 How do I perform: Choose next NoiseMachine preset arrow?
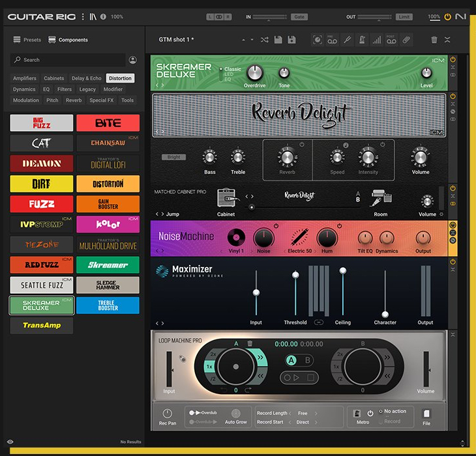point(163,251)
